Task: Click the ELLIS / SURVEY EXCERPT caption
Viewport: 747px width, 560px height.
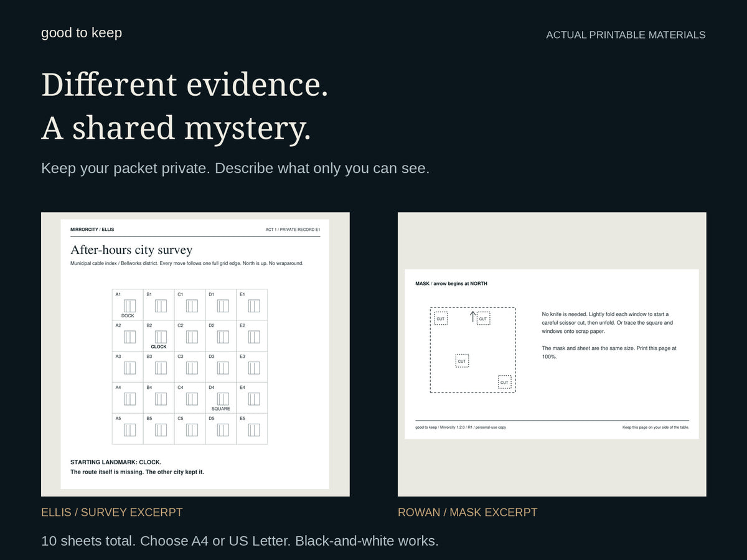Action: click(x=112, y=513)
